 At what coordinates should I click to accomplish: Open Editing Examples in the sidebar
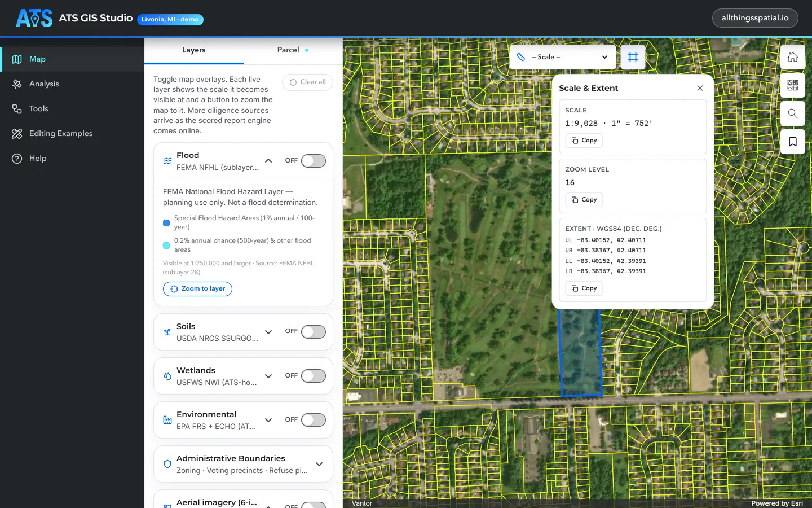click(72, 134)
